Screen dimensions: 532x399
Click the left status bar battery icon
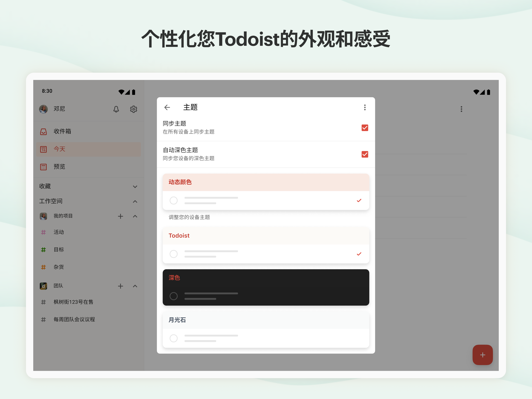[134, 92]
